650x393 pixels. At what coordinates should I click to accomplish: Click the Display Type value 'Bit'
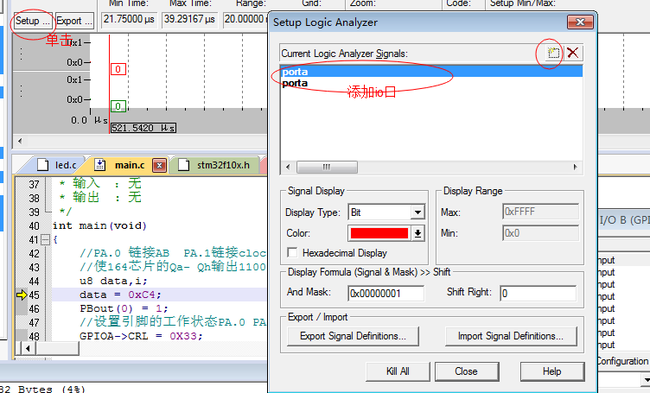point(356,212)
